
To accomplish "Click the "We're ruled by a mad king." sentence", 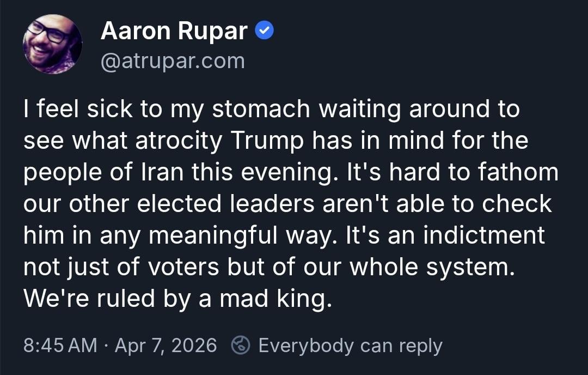I will (177, 299).
